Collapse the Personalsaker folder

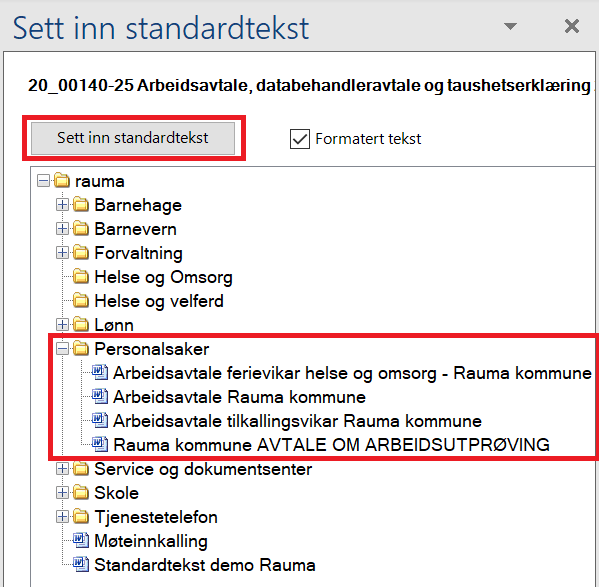tap(62, 349)
